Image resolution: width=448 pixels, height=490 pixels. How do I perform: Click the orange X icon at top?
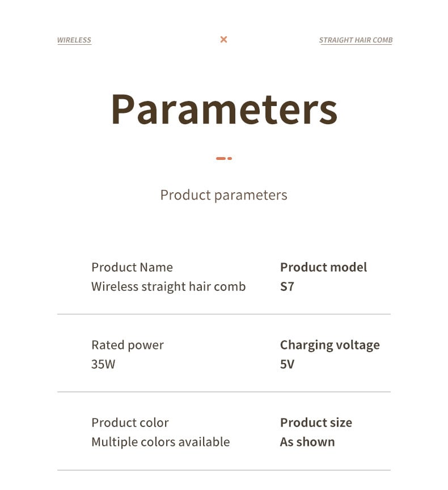click(223, 40)
